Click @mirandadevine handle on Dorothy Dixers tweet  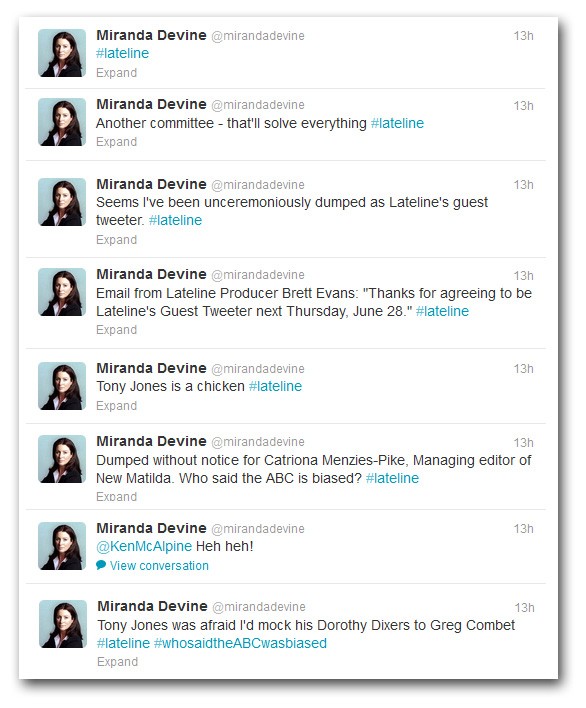coord(259,607)
